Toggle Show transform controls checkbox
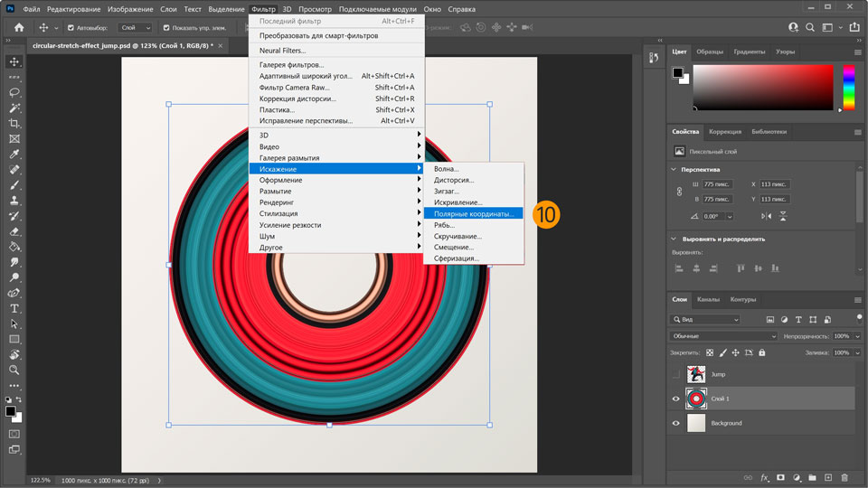 click(x=166, y=28)
